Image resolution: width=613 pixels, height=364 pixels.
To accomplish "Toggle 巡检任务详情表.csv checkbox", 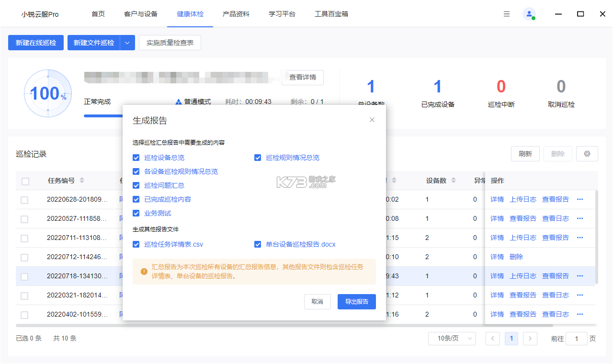I will tap(136, 244).
